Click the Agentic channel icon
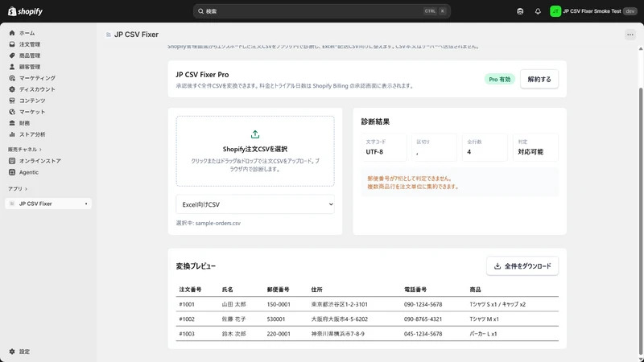Viewport: 644px width, 362px height. (12, 172)
